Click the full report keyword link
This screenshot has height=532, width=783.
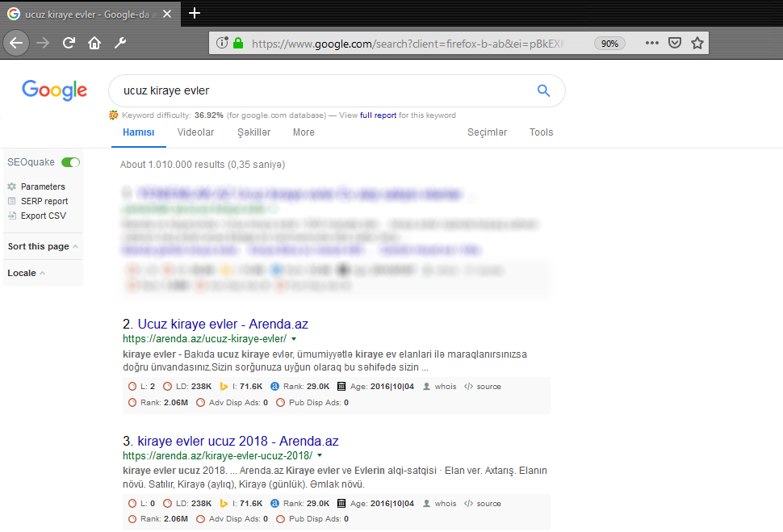pos(378,115)
